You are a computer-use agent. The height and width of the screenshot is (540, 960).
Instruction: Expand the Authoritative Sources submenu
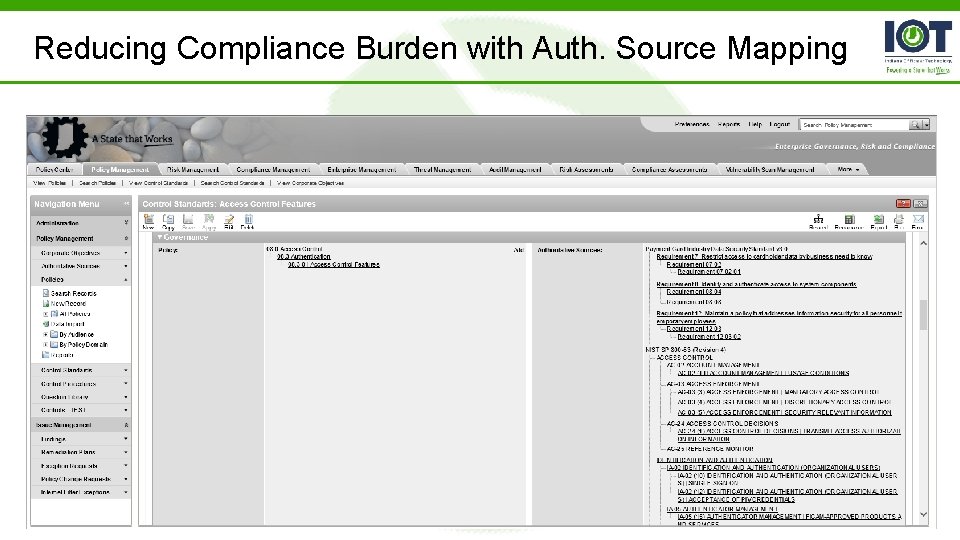pyautogui.click(x=126, y=266)
